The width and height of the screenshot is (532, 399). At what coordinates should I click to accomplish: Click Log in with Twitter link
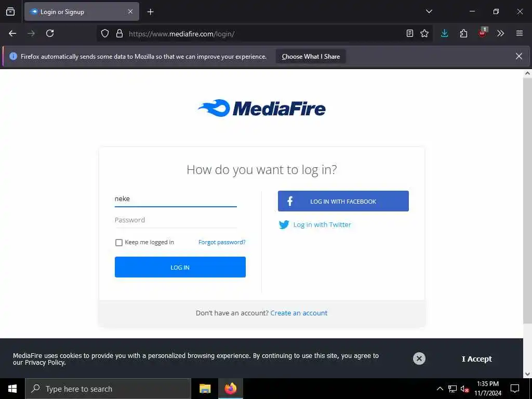pos(315,224)
